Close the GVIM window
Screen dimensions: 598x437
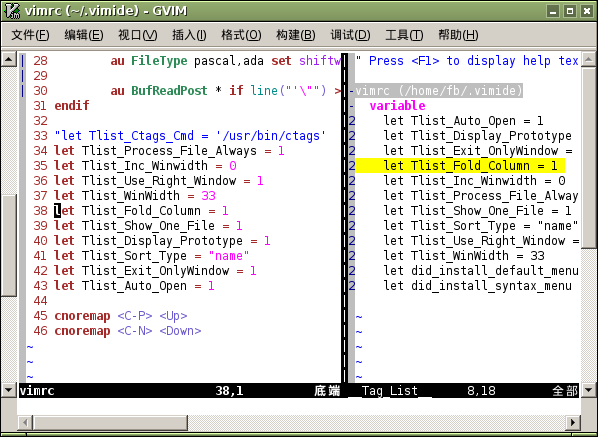point(587,11)
